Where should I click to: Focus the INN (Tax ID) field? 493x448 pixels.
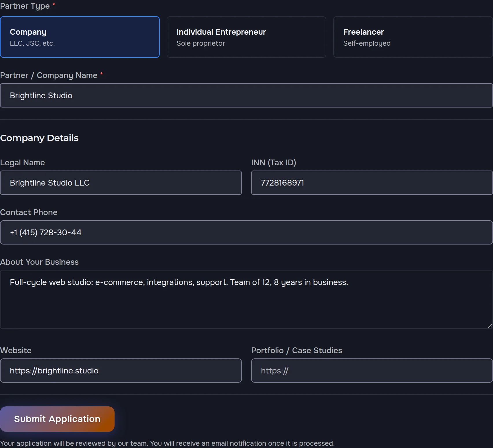point(372,183)
